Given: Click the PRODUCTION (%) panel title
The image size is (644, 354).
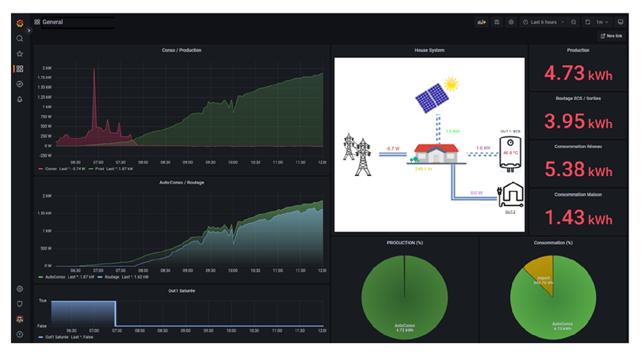Looking at the screenshot, I should click(x=404, y=243).
